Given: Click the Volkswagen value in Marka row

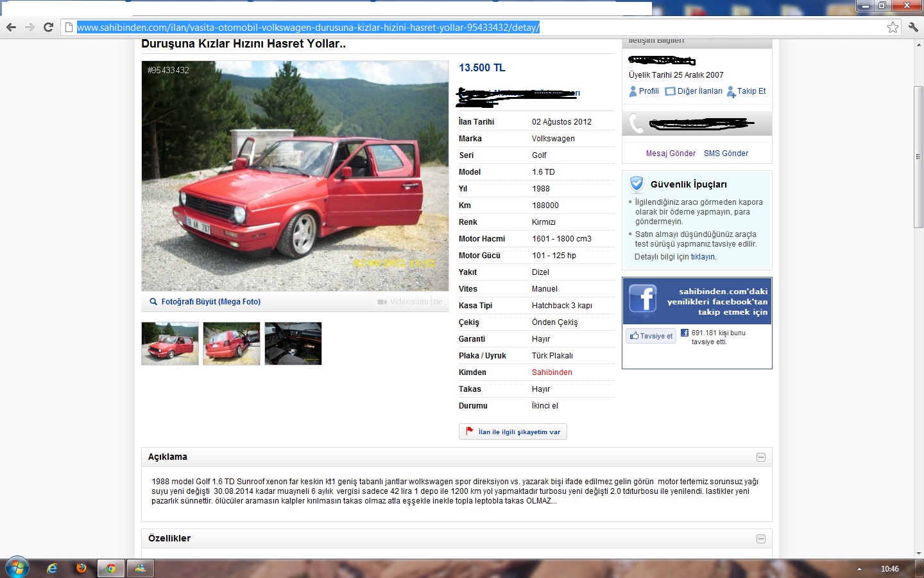Looking at the screenshot, I should [x=553, y=139].
